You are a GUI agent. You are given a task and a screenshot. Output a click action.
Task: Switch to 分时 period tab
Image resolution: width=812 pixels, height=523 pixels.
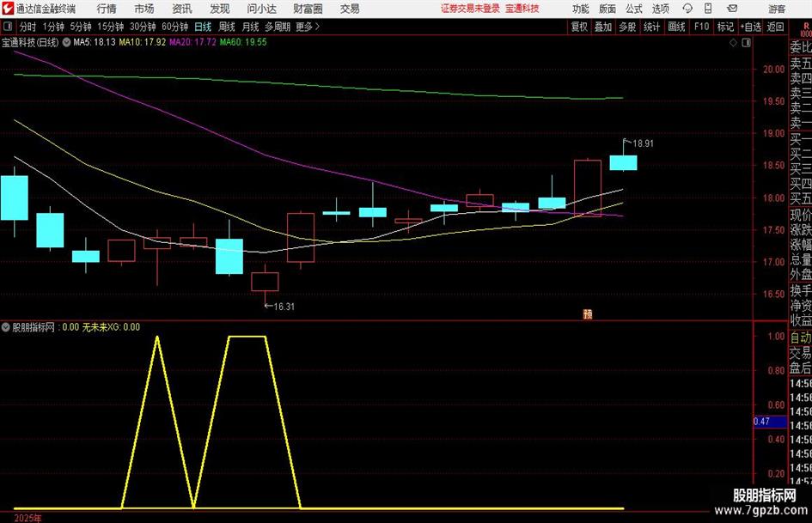28,27
